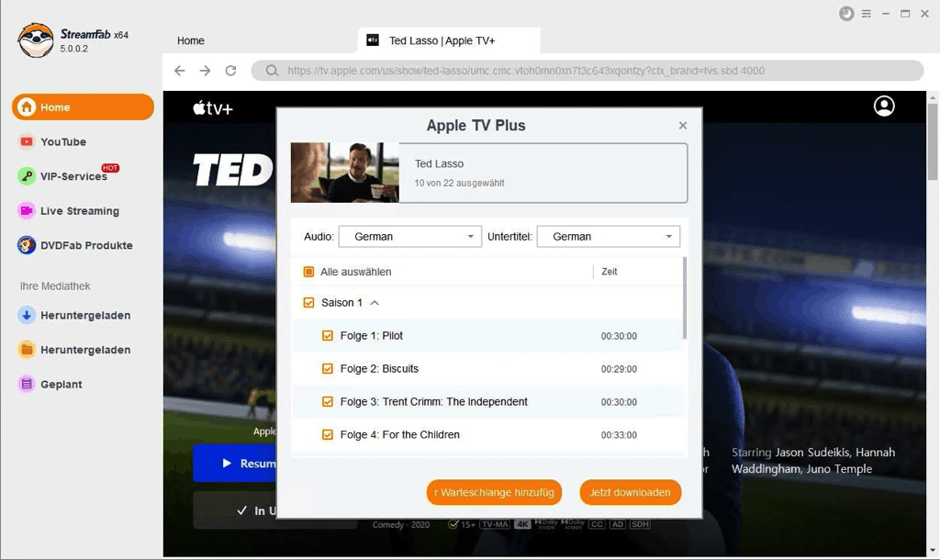Click the Apple TV+ account profile icon
Screen dimensions: 940x560
pyautogui.click(x=884, y=106)
